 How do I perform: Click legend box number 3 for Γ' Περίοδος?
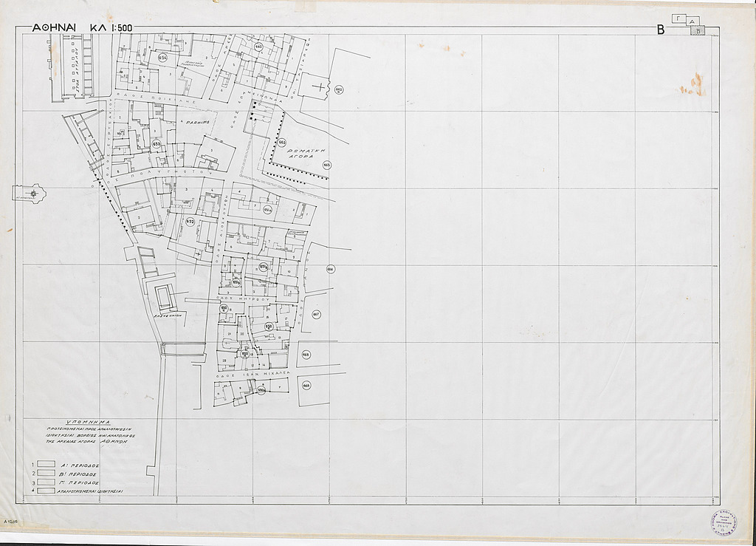pos(47,482)
